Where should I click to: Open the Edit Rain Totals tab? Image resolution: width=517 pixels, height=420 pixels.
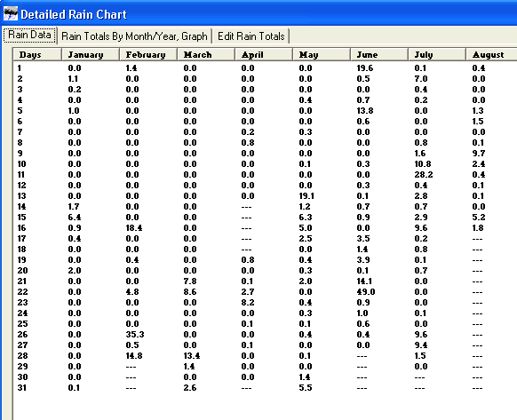click(251, 36)
